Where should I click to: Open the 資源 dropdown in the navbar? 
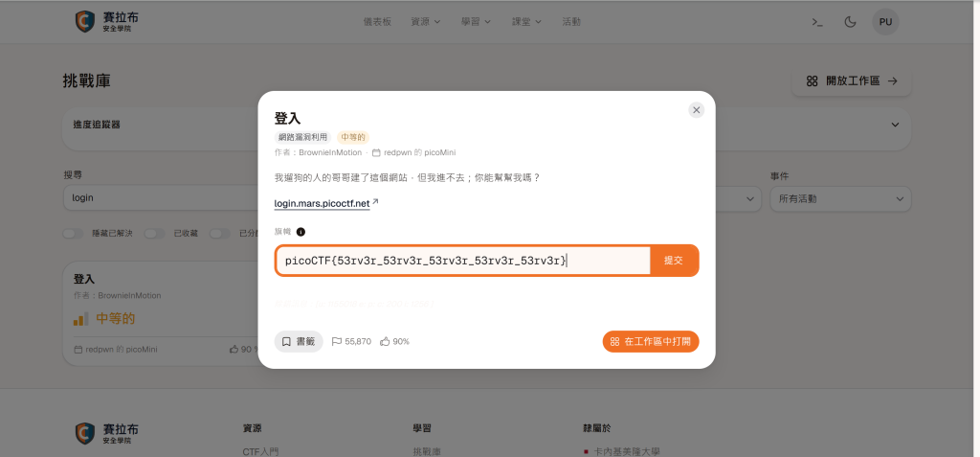(x=426, y=22)
